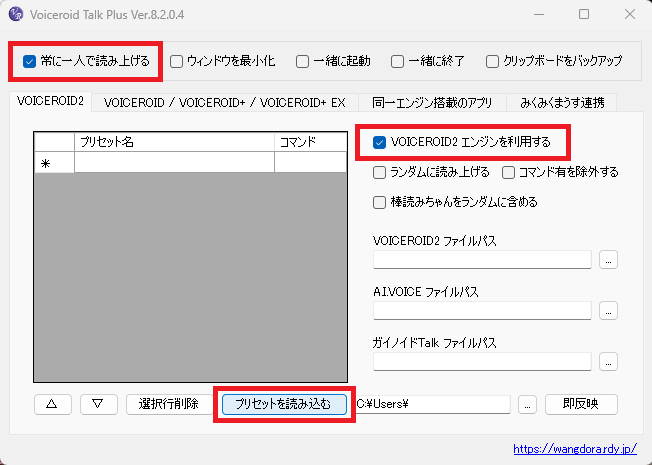Close the Voiceroid Talk Plus window
Image resolution: width=652 pixels, height=465 pixels.
coord(630,15)
